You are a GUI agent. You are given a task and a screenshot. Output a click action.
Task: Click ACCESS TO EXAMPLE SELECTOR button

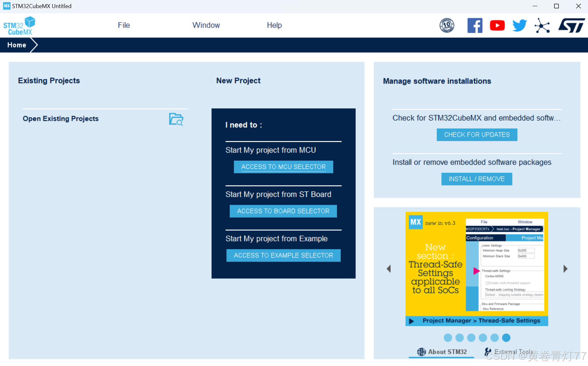tap(283, 255)
